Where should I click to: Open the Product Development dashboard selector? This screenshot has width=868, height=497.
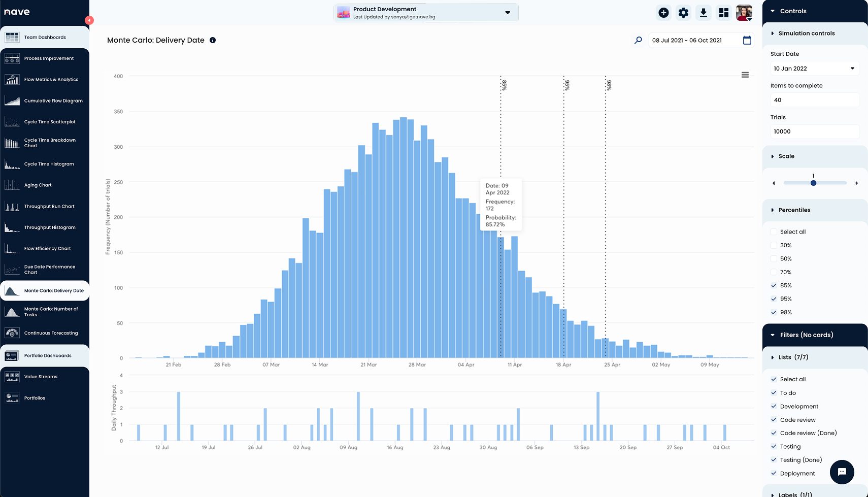425,12
